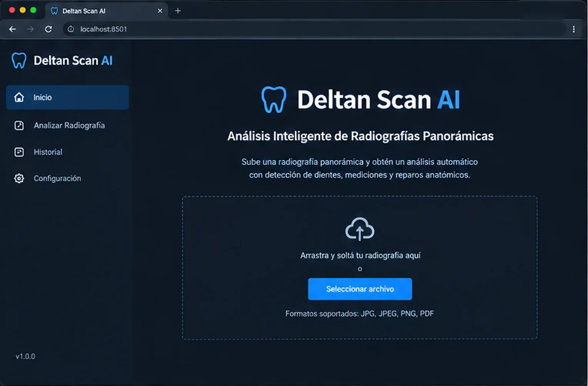This screenshot has width=588, height=386.
Task: Open the Configuración menu item
Action: point(67,178)
